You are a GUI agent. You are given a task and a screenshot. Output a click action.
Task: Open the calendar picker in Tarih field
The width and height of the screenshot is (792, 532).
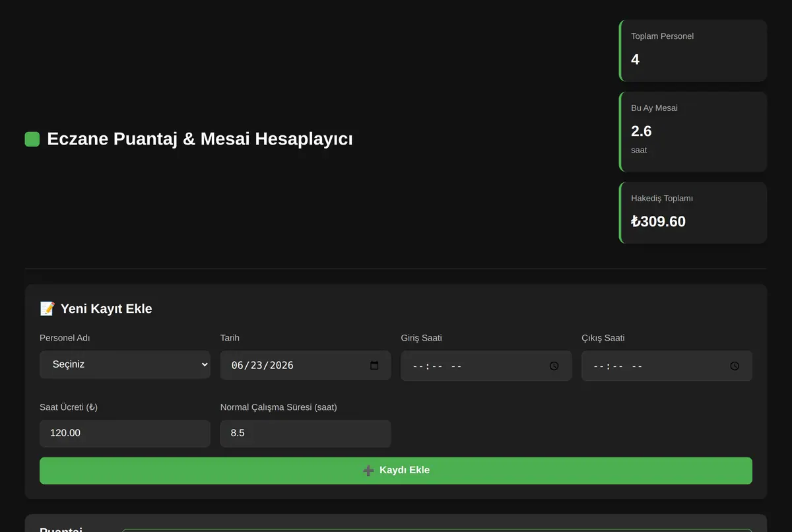point(374,365)
